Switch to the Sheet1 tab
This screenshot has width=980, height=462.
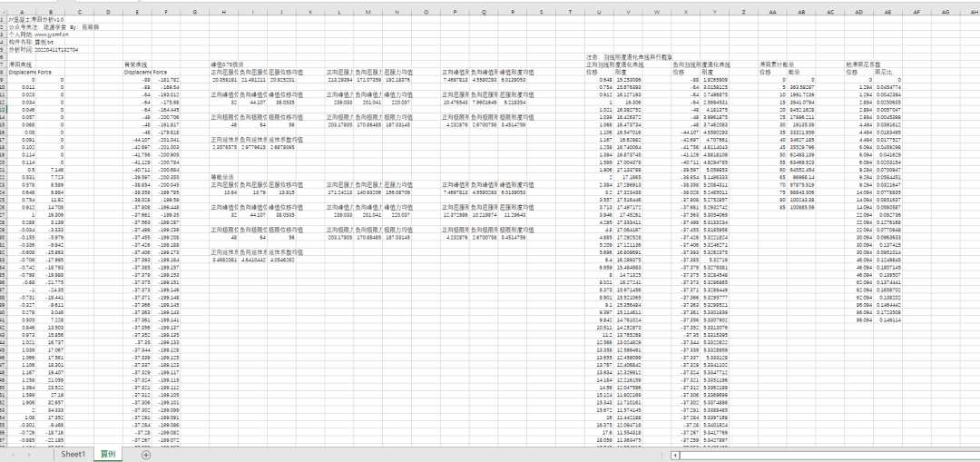(x=73, y=455)
